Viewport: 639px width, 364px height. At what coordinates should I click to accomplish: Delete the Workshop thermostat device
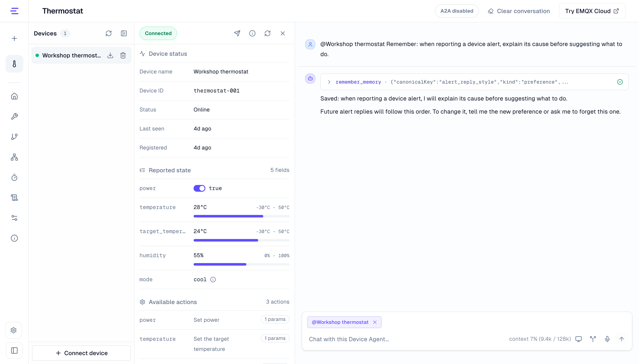pyautogui.click(x=123, y=55)
